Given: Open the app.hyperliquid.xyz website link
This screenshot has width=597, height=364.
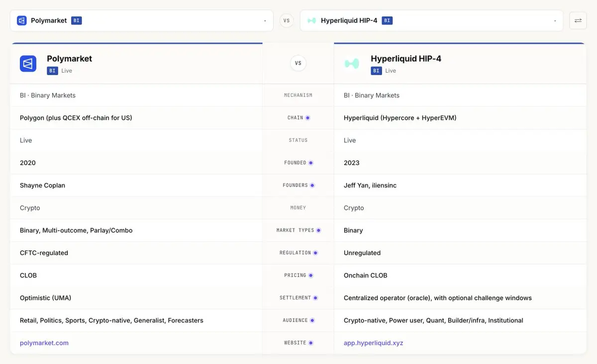Looking at the screenshot, I should (x=374, y=343).
